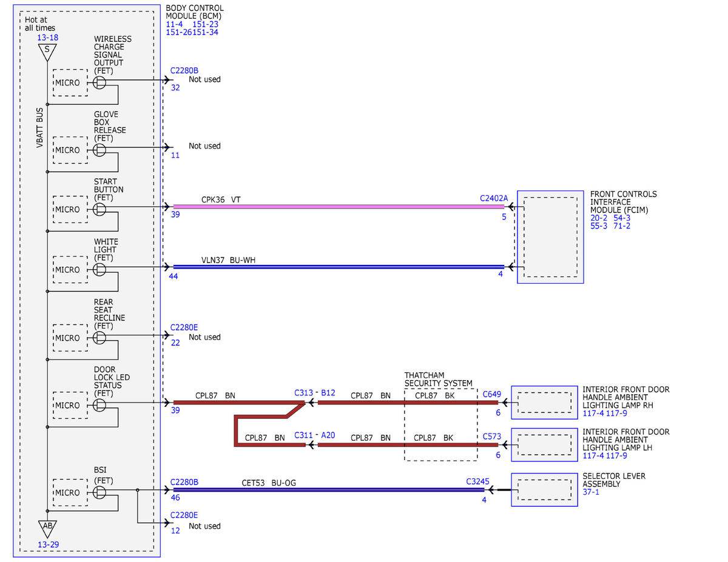Open Selector Lever Assembly reference 37-1
The height and width of the screenshot is (562, 728).
click(x=591, y=492)
